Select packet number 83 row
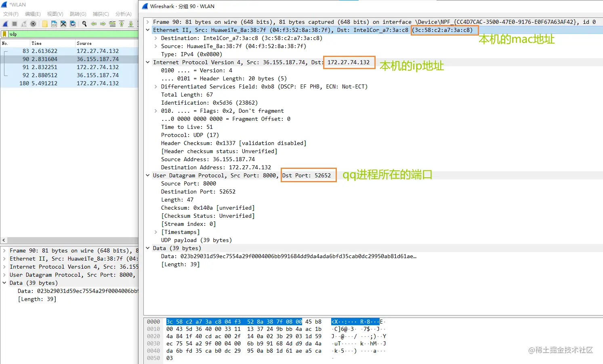Image resolution: width=603 pixels, height=364 pixels. pos(69,51)
